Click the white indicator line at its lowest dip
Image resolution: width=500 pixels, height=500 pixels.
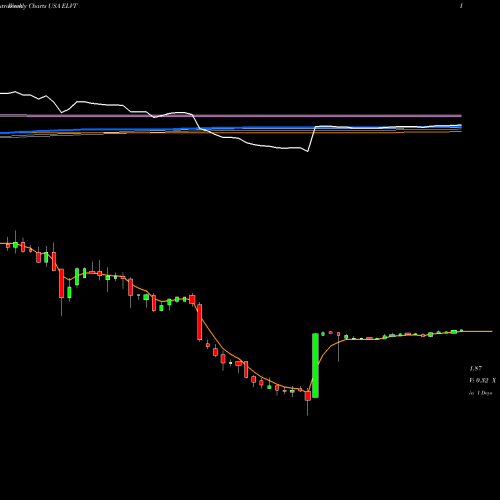click(307, 151)
